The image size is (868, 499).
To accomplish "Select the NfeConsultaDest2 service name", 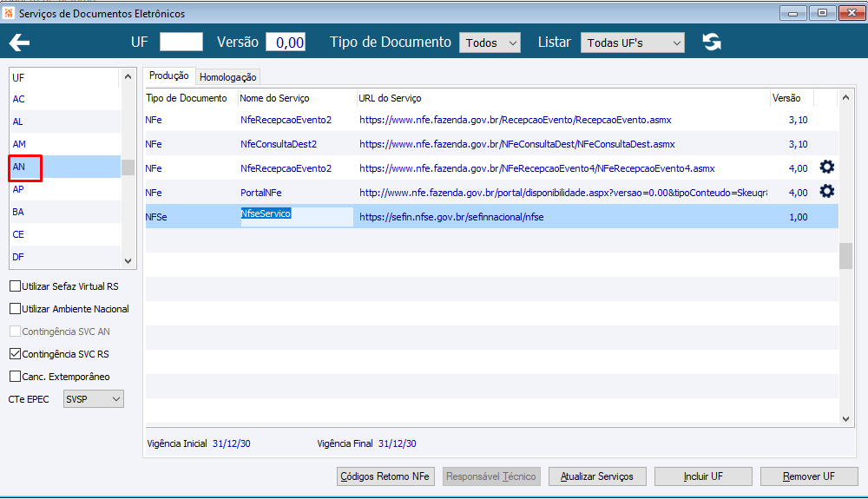I will coord(279,144).
